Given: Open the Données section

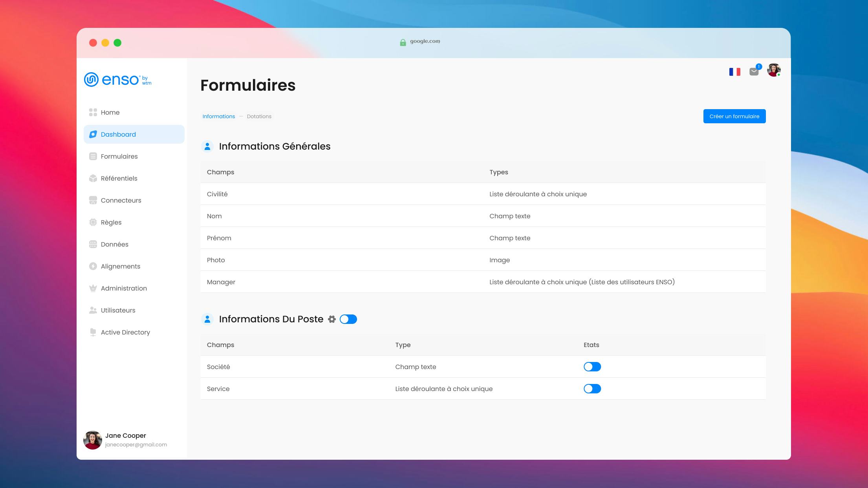Looking at the screenshot, I should pyautogui.click(x=114, y=244).
